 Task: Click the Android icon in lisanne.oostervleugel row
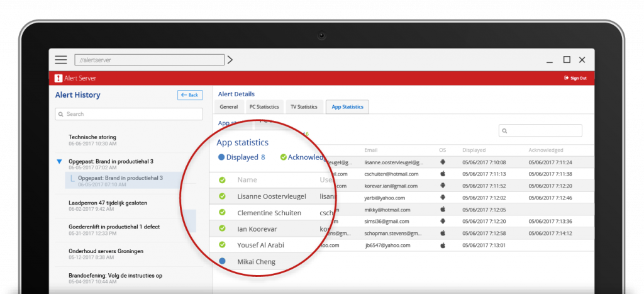[x=443, y=162]
